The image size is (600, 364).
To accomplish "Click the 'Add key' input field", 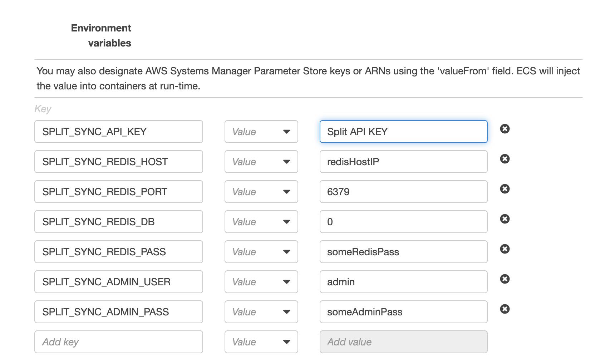I will tap(118, 342).
